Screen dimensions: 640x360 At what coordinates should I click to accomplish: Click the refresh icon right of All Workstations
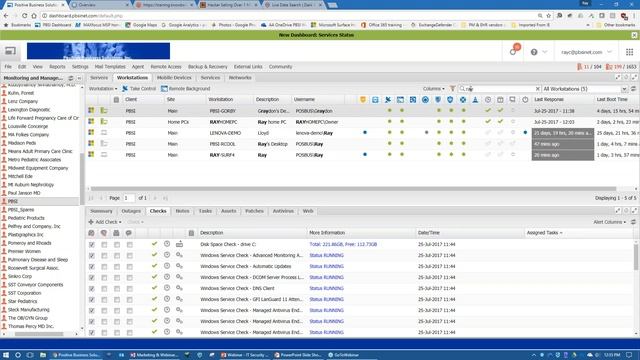633,89
